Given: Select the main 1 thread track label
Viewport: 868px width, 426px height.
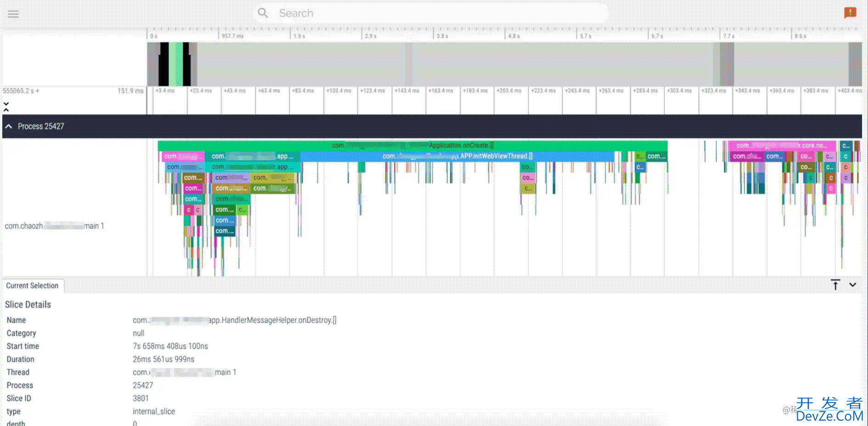Looking at the screenshot, I should click(54, 226).
